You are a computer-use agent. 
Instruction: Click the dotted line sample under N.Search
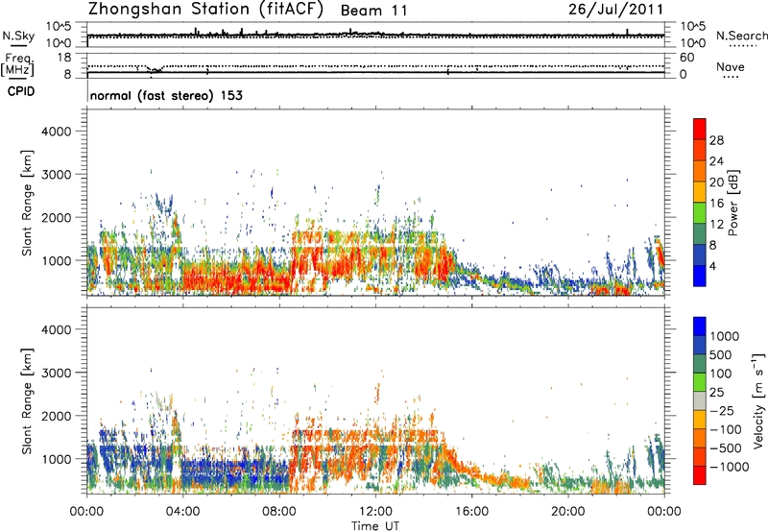tap(742, 46)
